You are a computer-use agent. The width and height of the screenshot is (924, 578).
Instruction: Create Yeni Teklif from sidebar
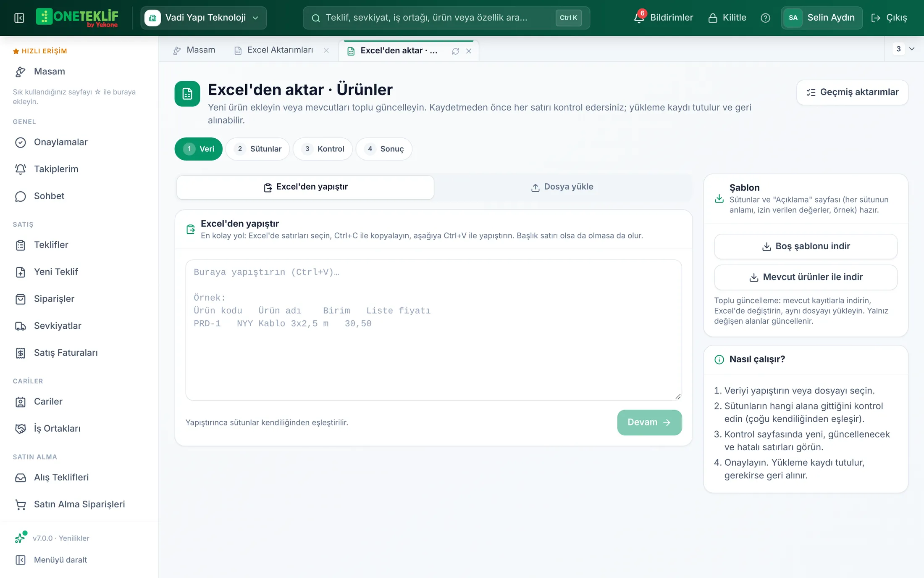[79, 272]
